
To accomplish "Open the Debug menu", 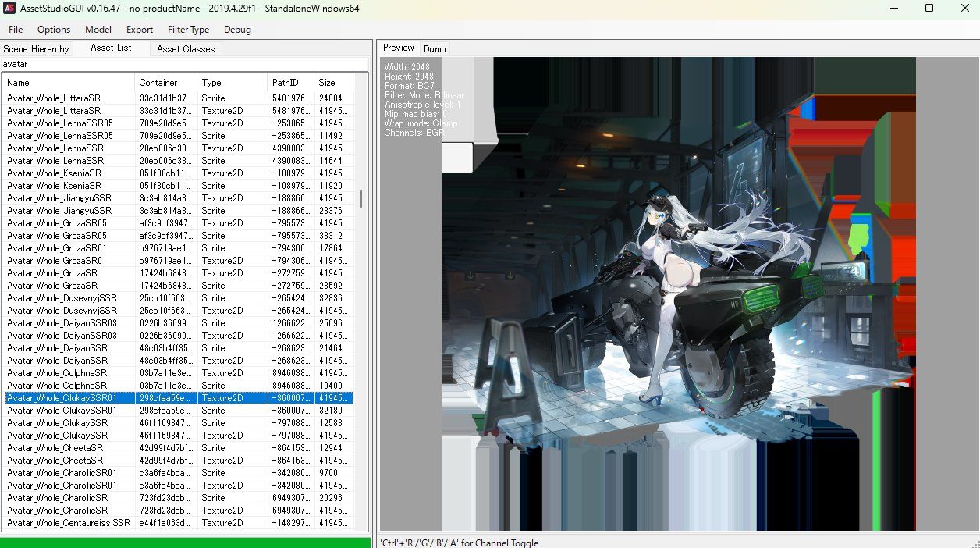I will (x=237, y=30).
